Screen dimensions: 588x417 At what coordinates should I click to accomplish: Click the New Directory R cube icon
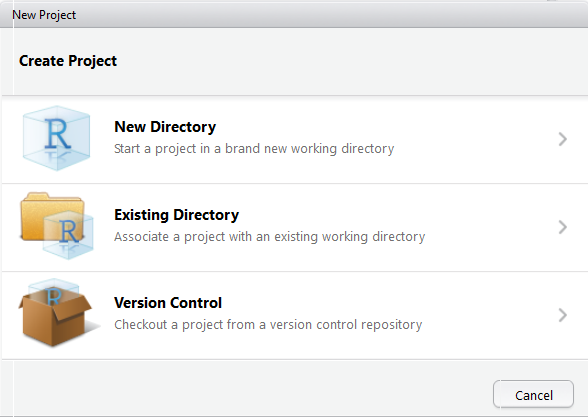point(57,138)
